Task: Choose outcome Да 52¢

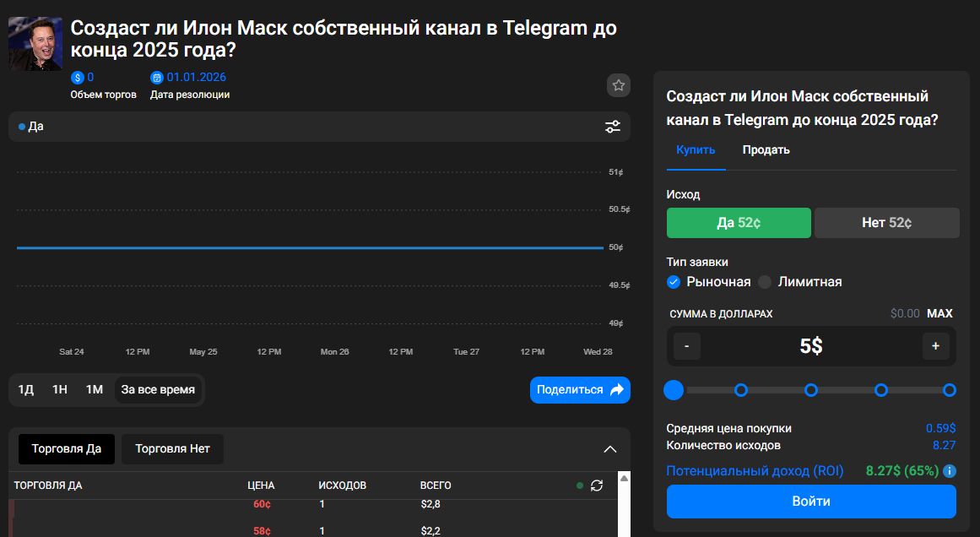Action: pos(739,223)
